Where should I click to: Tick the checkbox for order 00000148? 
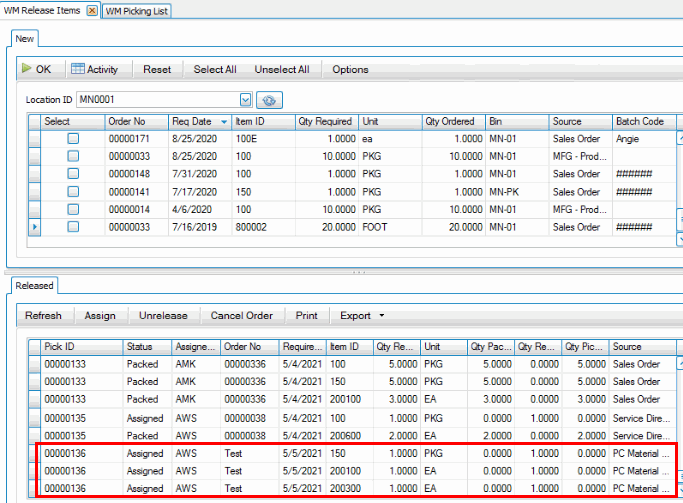[x=73, y=174]
